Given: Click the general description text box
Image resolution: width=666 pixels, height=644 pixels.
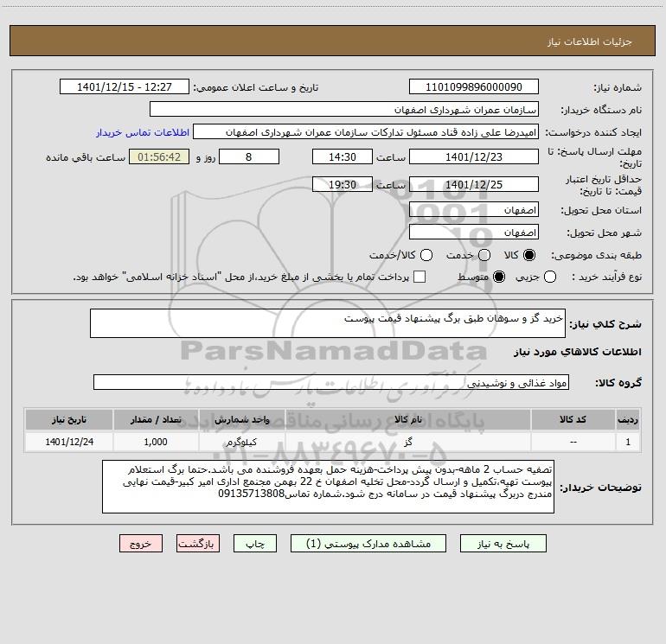Looking at the screenshot, I should pyautogui.click(x=328, y=323).
